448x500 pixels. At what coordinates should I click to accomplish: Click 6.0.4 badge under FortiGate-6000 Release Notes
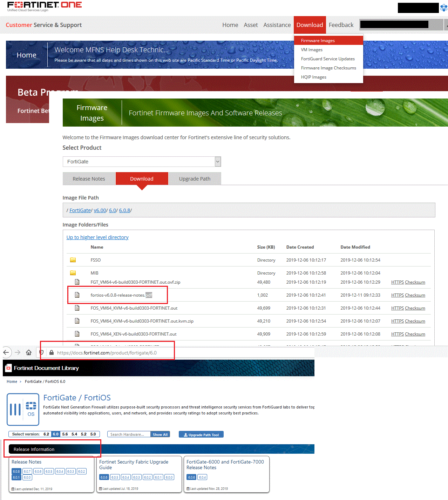pyautogui.click(x=202, y=477)
